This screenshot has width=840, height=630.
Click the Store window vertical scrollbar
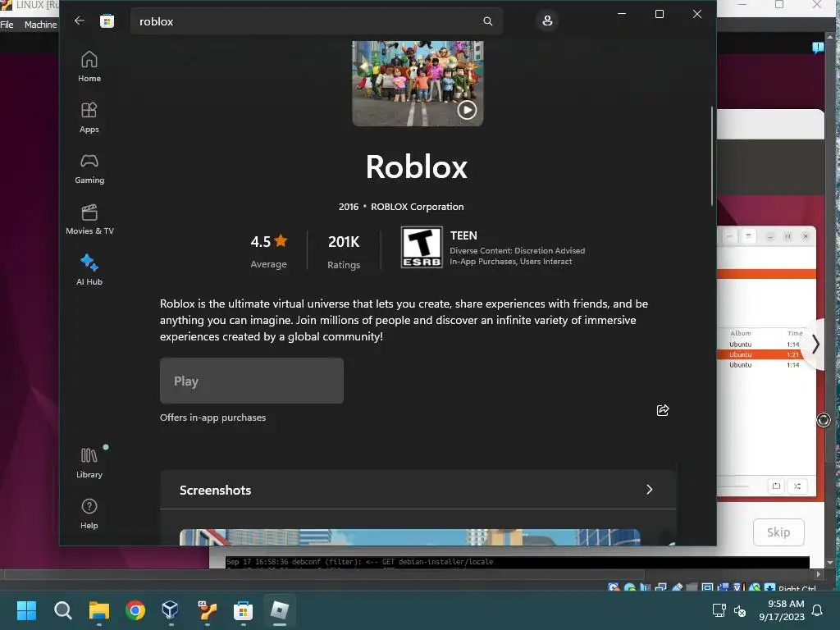tap(712, 155)
